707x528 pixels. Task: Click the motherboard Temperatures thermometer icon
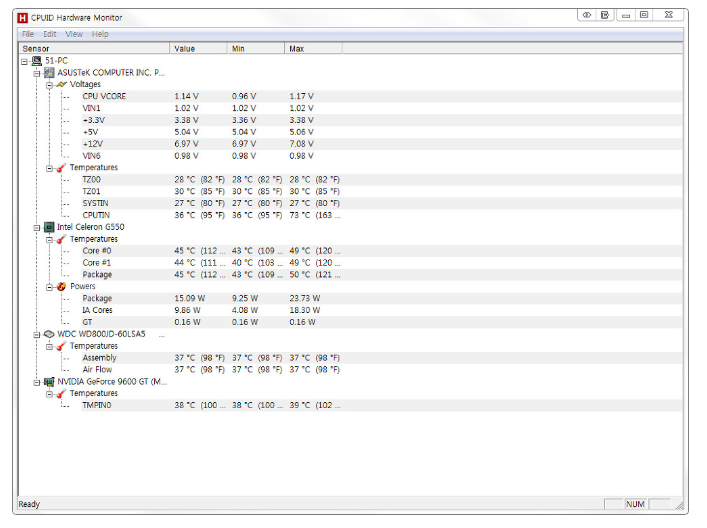point(61,168)
